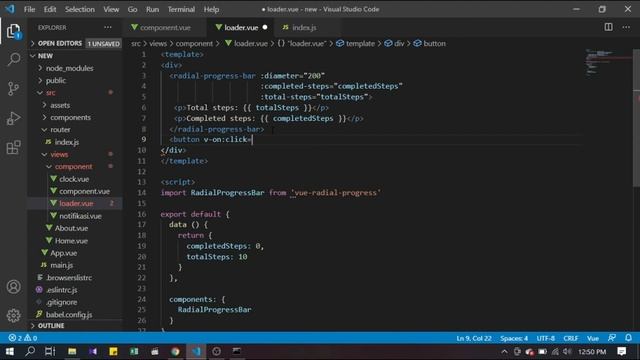Open the Search view in activity bar

(x=13, y=59)
